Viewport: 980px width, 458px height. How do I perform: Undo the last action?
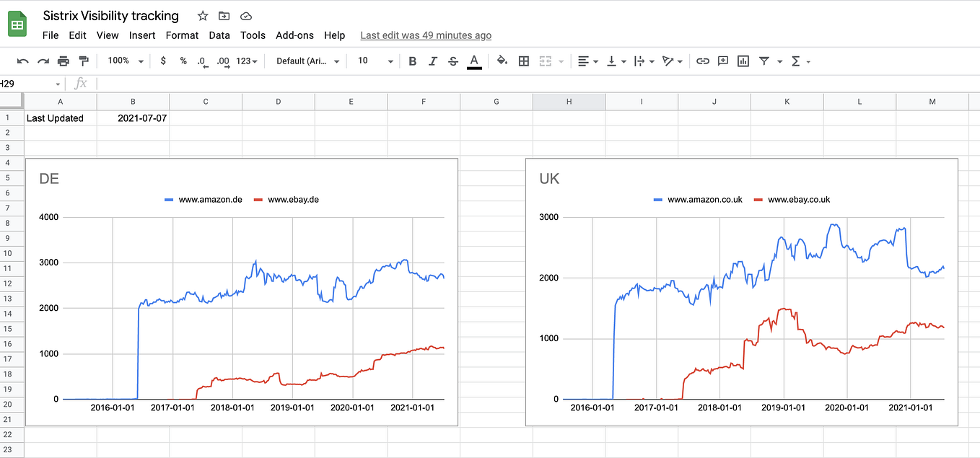22,61
